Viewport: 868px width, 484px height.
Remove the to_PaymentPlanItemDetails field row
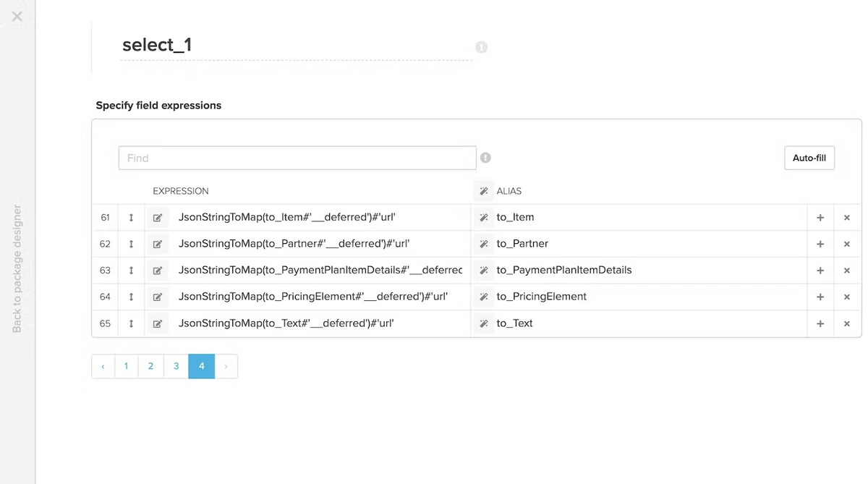[847, 271]
